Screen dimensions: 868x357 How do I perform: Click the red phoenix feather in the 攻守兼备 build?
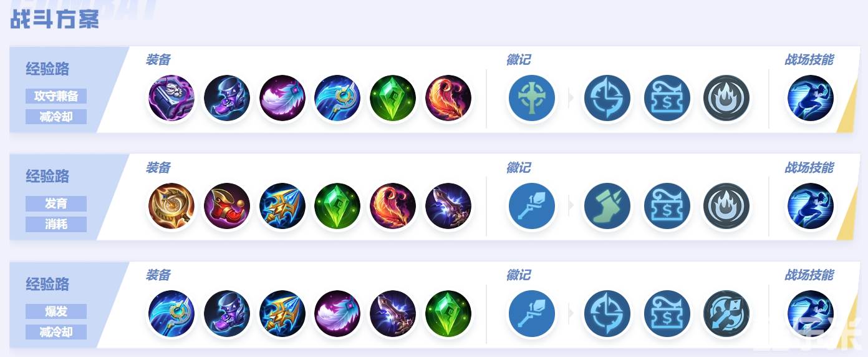[x=448, y=99]
